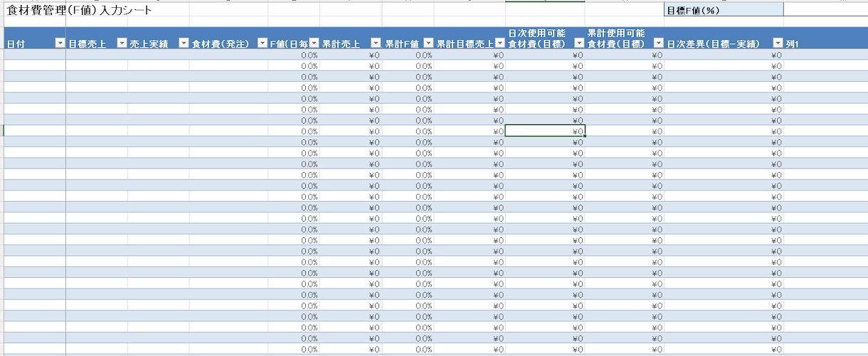Select the 目標F値(%) label cell
Screen dimensions: 868x356
pyautogui.click(x=724, y=11)
